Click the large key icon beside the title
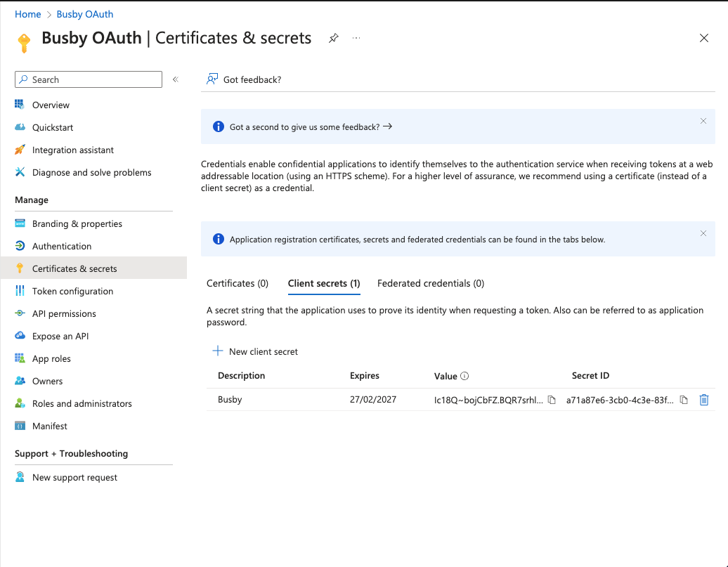Viewport: 728px width, 567px height. pos(24,43)
